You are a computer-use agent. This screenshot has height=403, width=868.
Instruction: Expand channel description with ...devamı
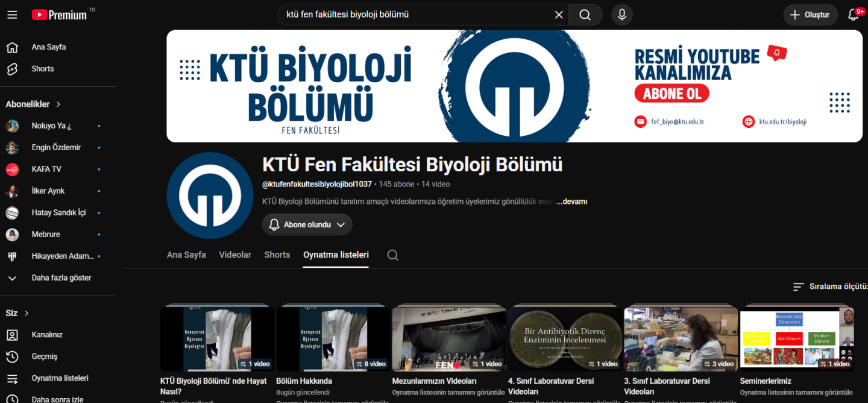click(x=571, y=201)
